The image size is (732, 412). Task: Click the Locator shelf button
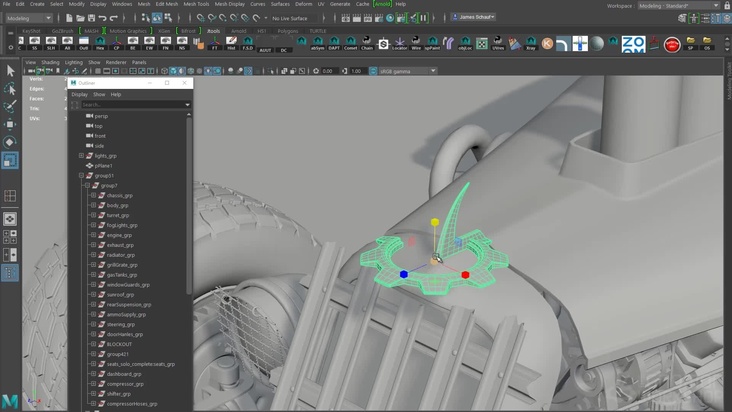pyautogui.click(x=400, y=44)
